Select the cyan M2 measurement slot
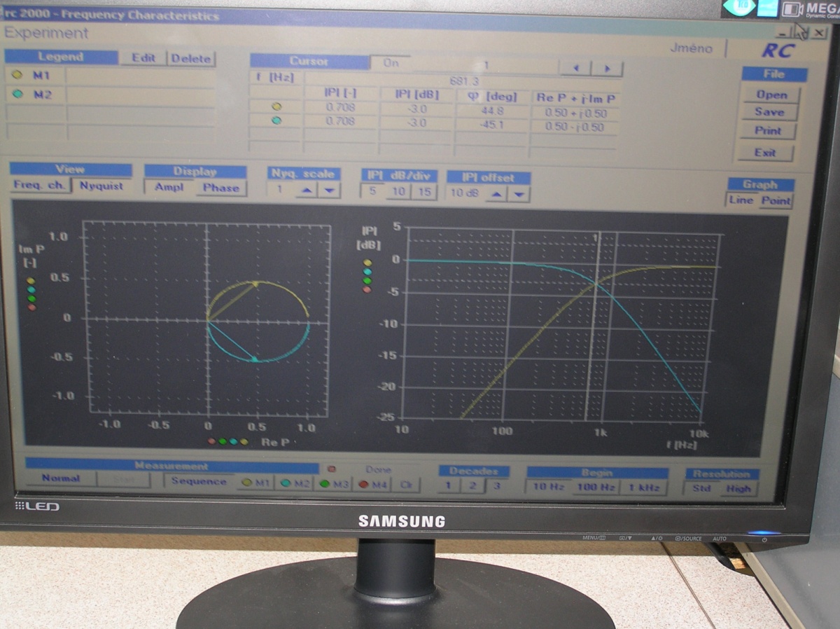 294,483
